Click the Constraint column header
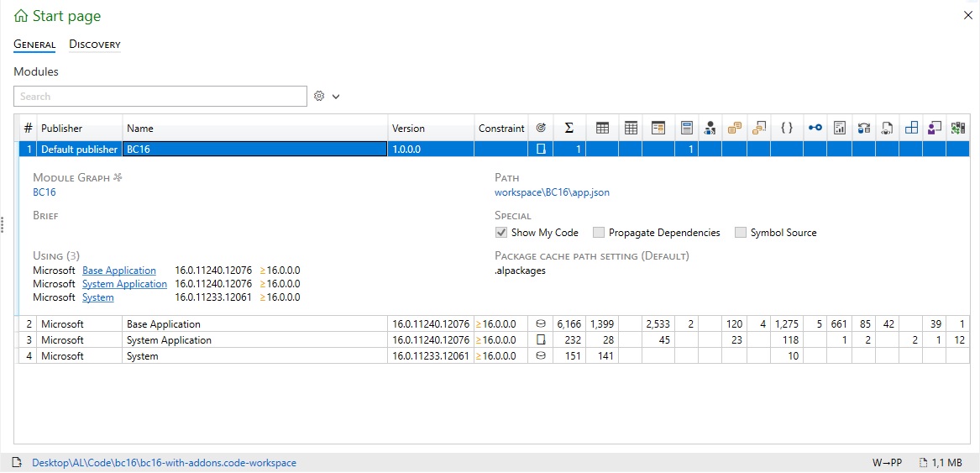The image size is (980, 473). tap(501, 129)
